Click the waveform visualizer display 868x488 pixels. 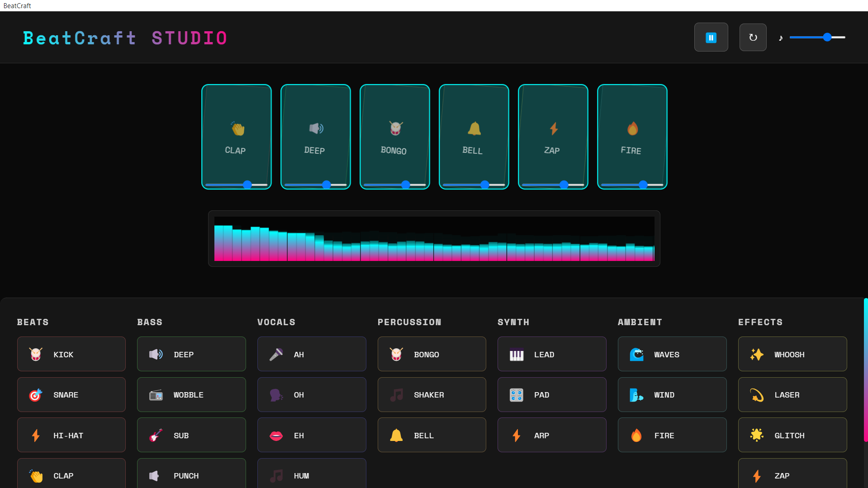pyautogui.click(x=434, y=238)
